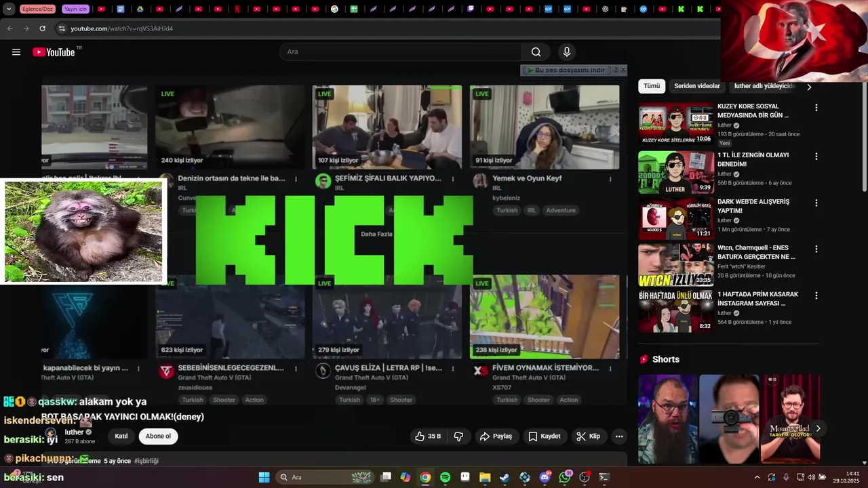Dislike the video with thumbs-down icon
This screenshot has width=868, height=488.
point(458,436)
